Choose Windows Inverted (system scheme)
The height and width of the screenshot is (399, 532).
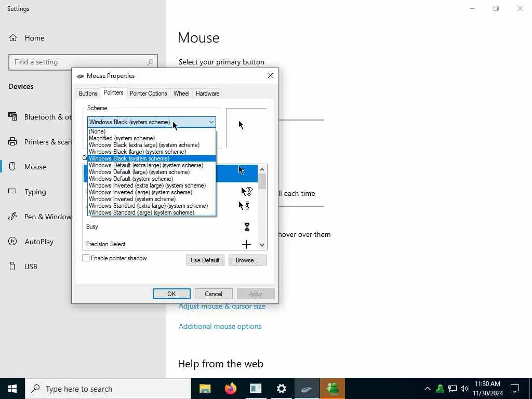[x=152, y=199]
